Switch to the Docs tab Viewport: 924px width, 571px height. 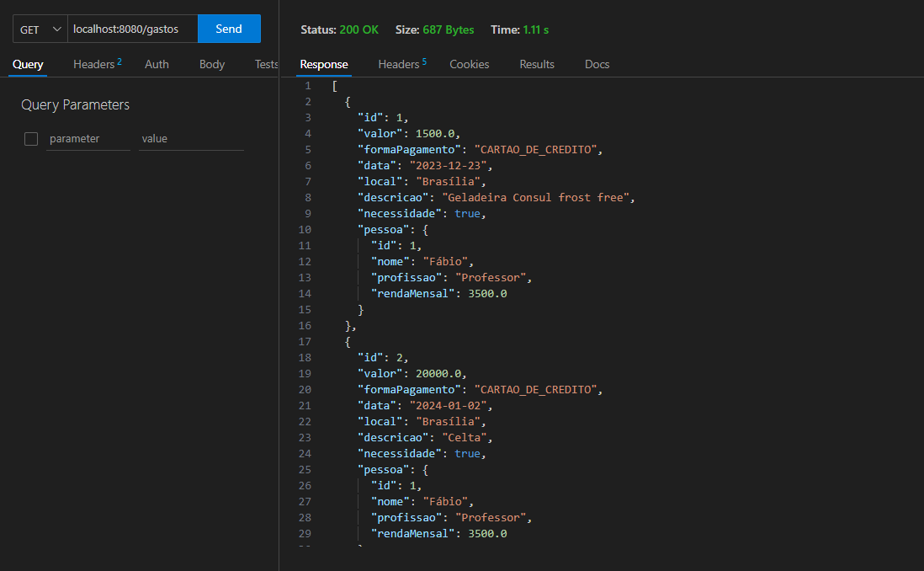(597, 64)
